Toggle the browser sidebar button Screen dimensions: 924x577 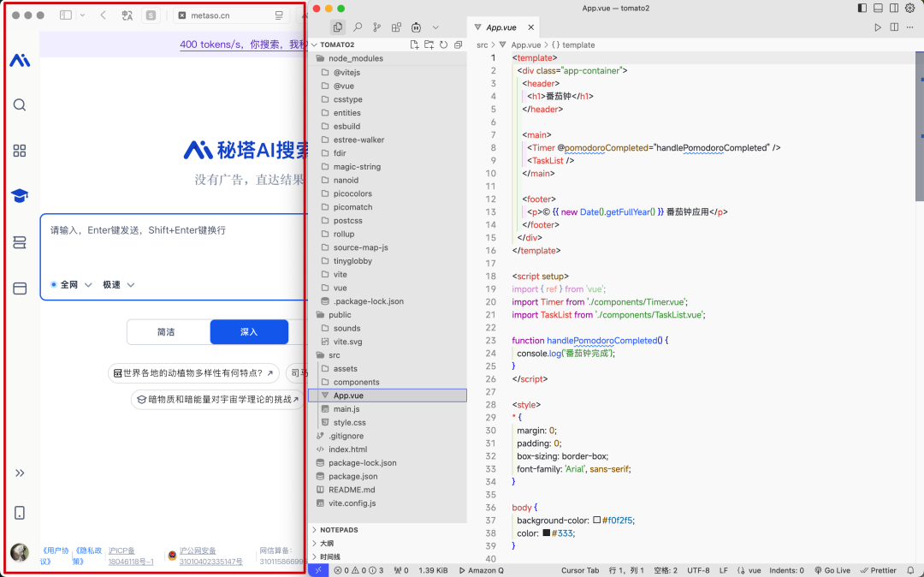(x=65, y=15)
